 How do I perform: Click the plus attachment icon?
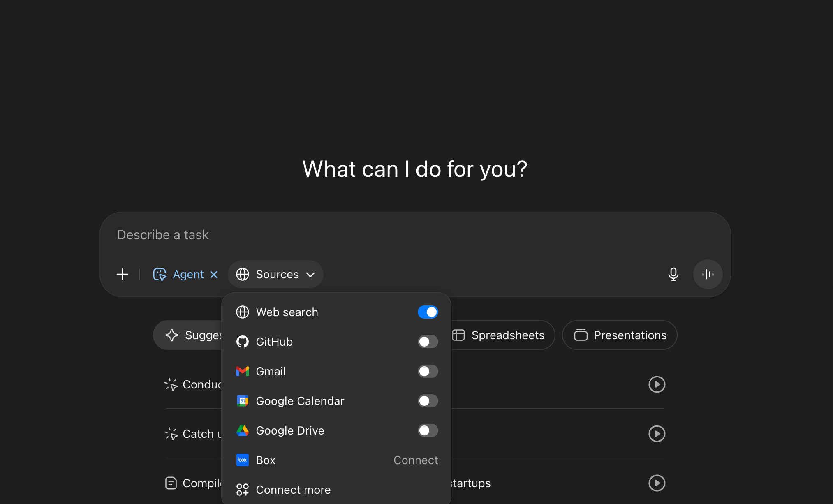click(x=123, y=274)
